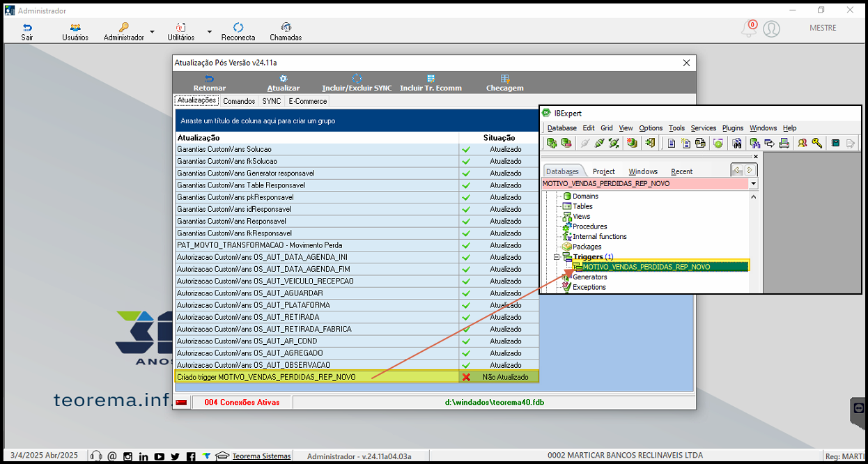Click the user profile avatar icon
Screen dimensions: 868x464
(771, 29)
